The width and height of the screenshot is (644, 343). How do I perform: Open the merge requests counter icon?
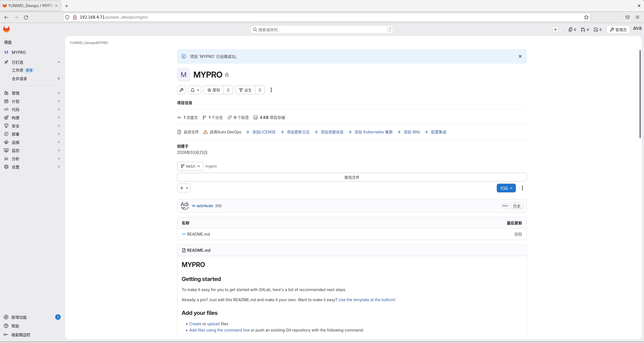[x=585, y=30]
